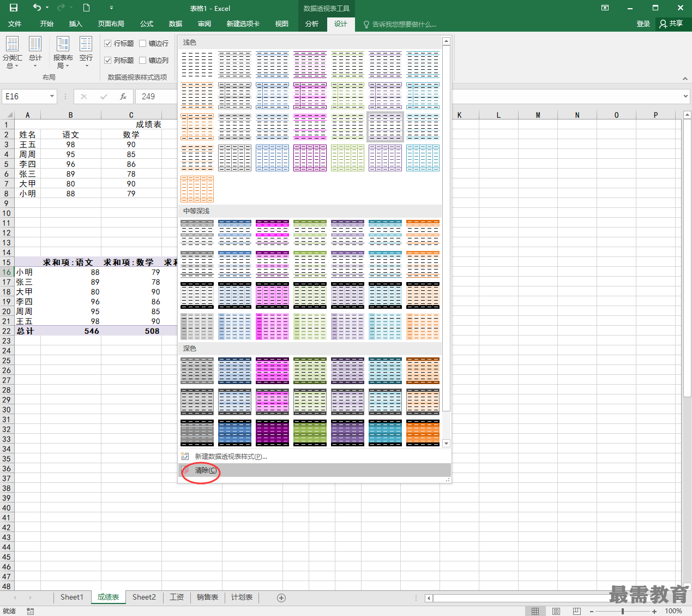692x616 pixels.
Task: Toggle the Column Headers (列标题) checkbox
Action: point(108,60)
